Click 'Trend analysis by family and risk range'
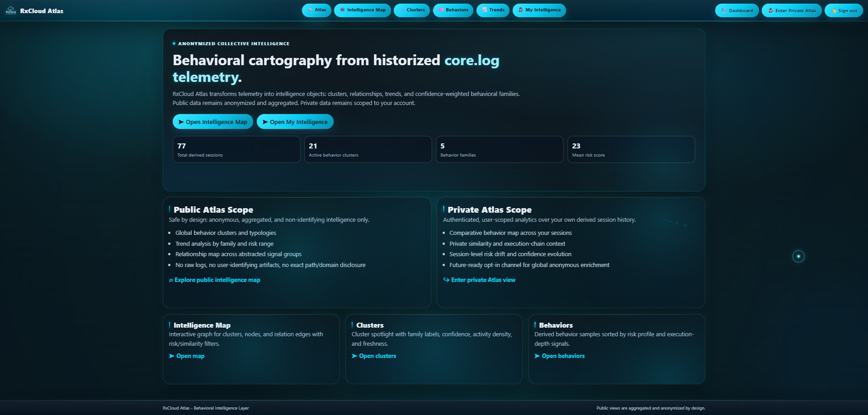 pos(224,244)
